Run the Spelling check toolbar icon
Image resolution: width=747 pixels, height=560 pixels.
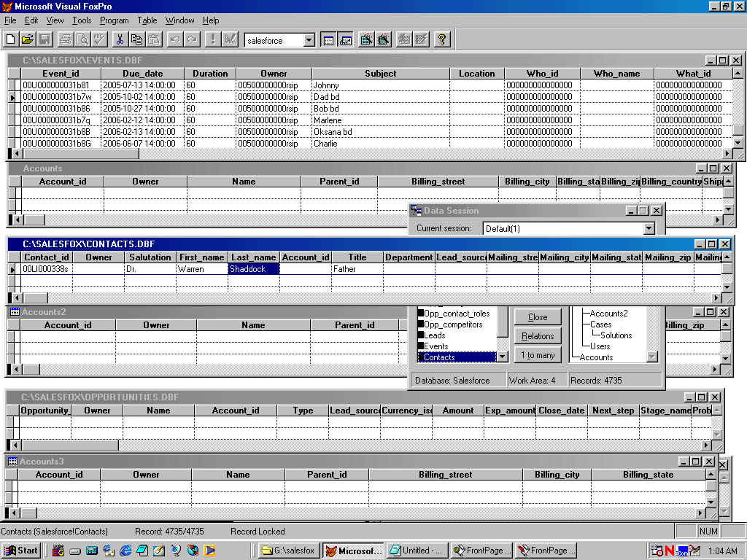click(x=99, y=39)
